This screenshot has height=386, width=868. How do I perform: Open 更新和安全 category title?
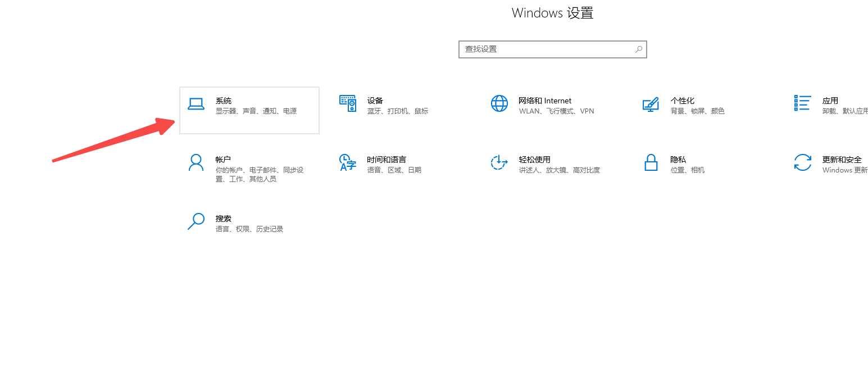pyautogui.click(x=842, y=160)
